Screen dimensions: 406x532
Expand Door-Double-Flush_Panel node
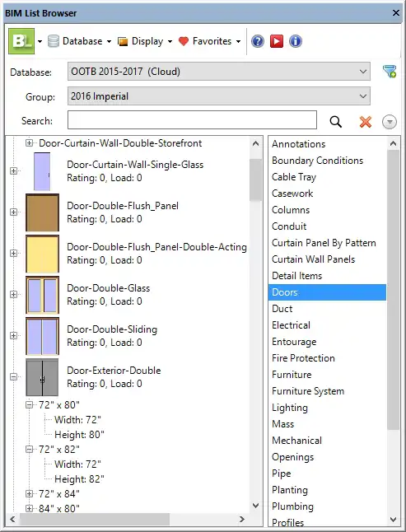tap(13, 212)
